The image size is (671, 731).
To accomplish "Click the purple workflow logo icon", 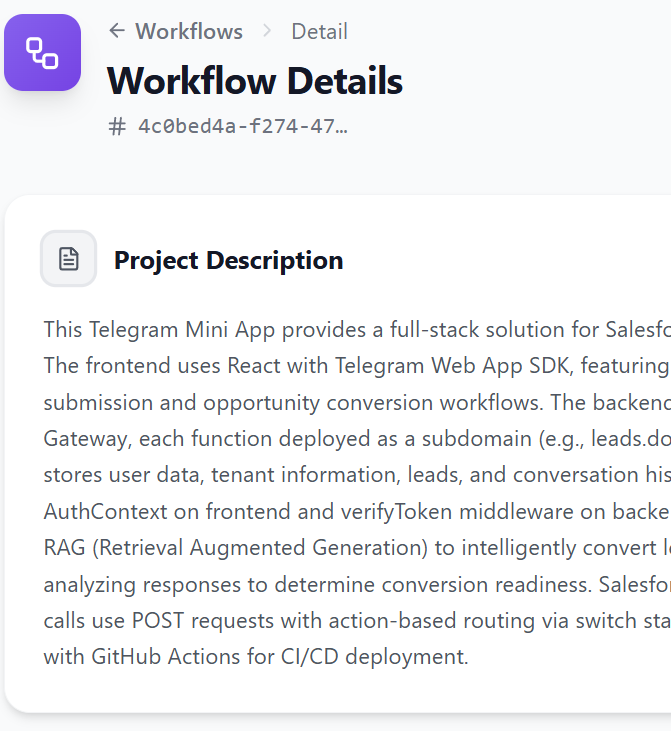I will (42, 53).
